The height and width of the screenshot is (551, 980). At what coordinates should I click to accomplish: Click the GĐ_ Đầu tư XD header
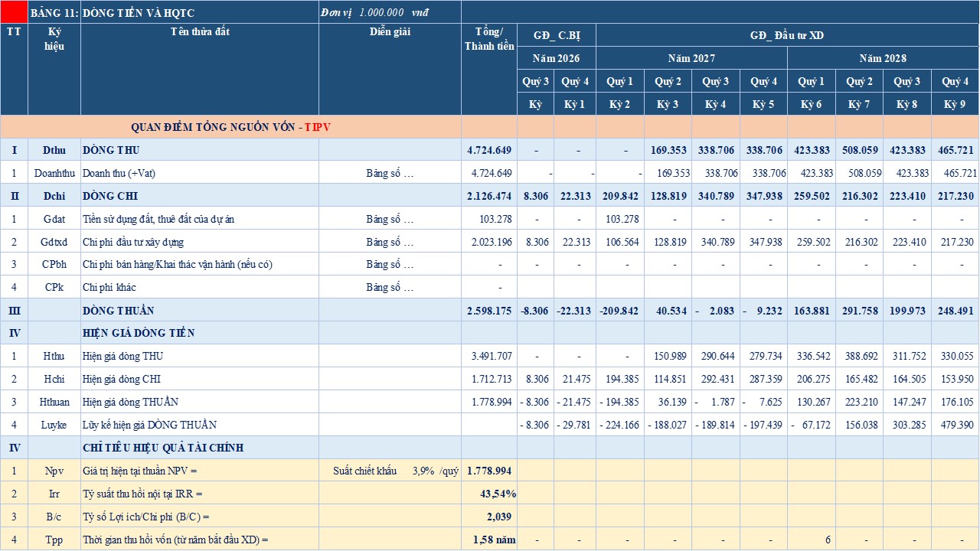point(786,35)
